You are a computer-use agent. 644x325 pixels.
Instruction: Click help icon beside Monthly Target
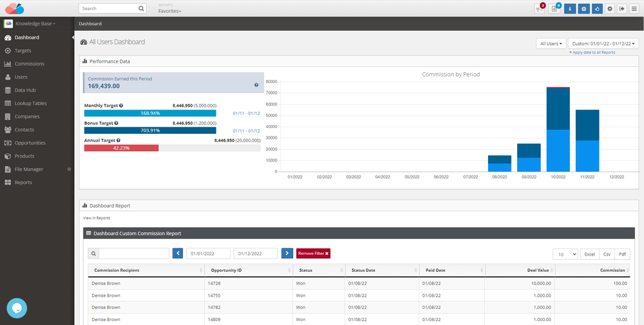121,106
